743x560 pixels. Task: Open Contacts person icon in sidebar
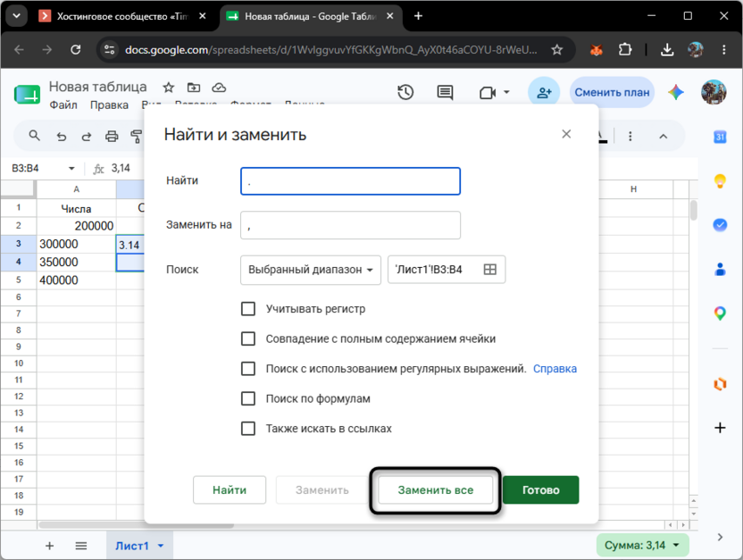720,269
